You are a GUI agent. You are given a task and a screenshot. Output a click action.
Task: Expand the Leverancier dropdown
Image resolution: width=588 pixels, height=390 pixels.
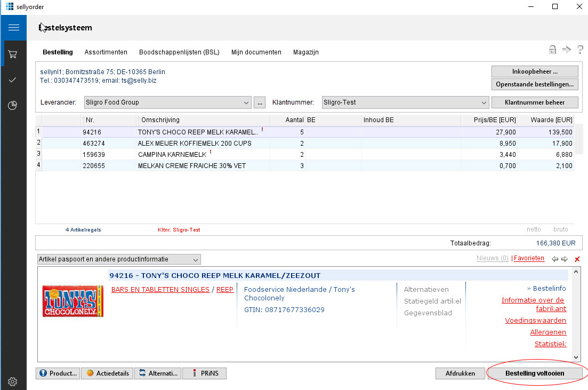pyautogui.click(x=246, y=102)
